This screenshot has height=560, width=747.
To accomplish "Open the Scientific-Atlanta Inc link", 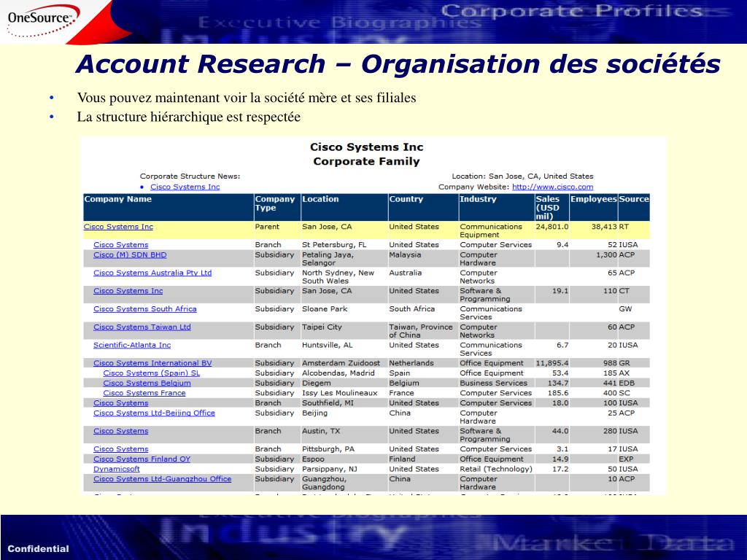I will (132, 345).
